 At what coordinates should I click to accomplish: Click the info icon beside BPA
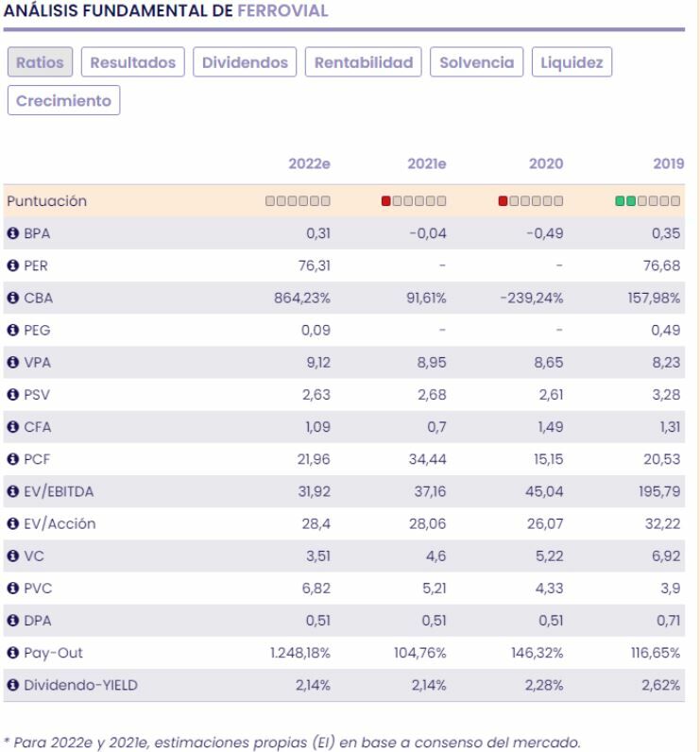(12, 233)
